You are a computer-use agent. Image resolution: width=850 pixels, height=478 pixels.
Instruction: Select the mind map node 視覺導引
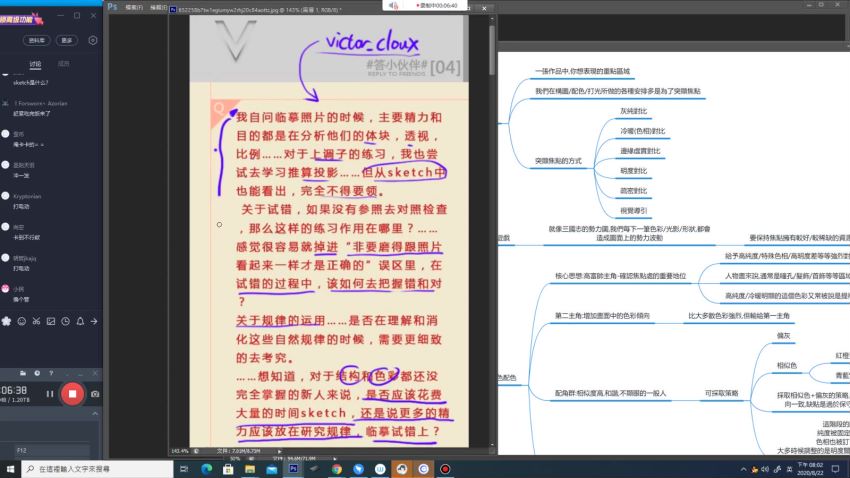point(634,211)
